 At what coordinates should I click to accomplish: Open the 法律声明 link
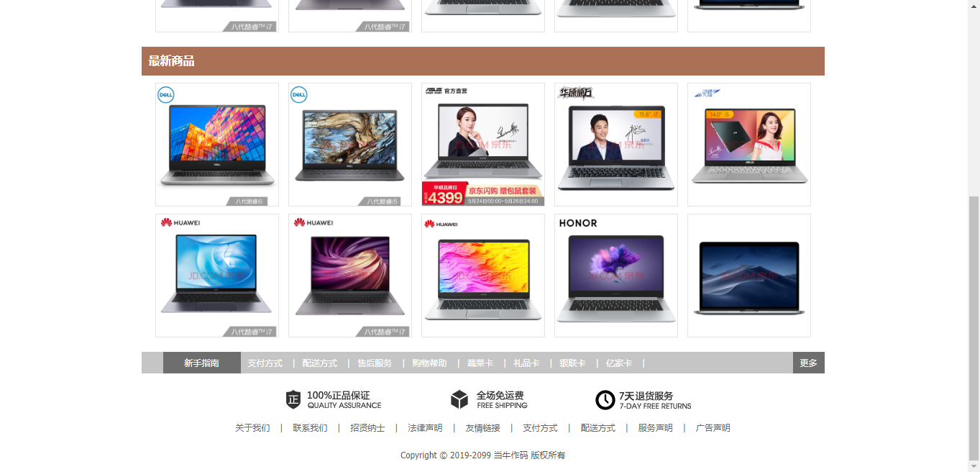coord(425,428)
